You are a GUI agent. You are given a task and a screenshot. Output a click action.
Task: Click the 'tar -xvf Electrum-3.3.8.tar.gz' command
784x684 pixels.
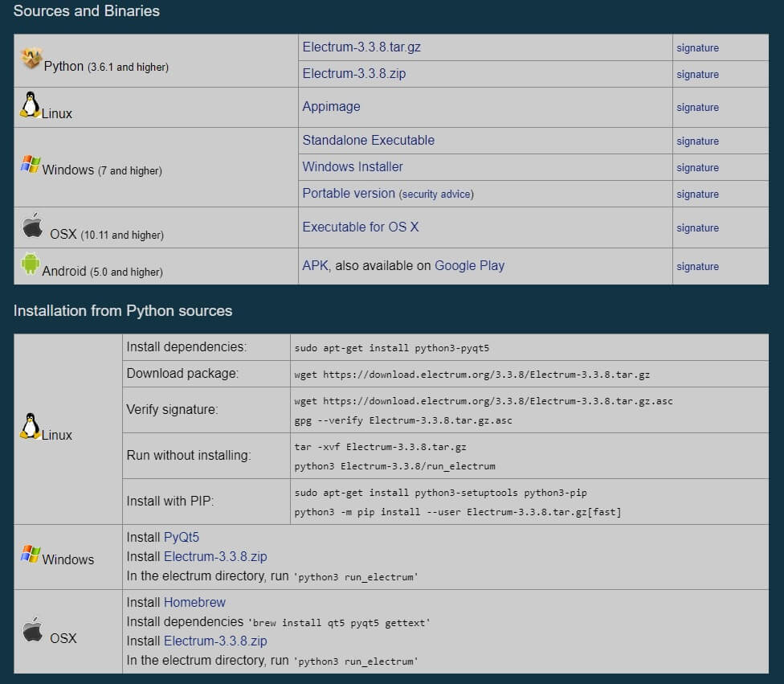380,447
